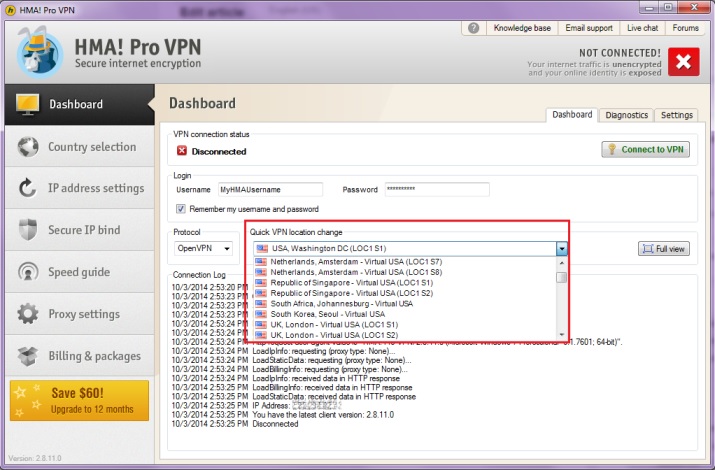Click the globe icon for Country selection

coord(28,147)
